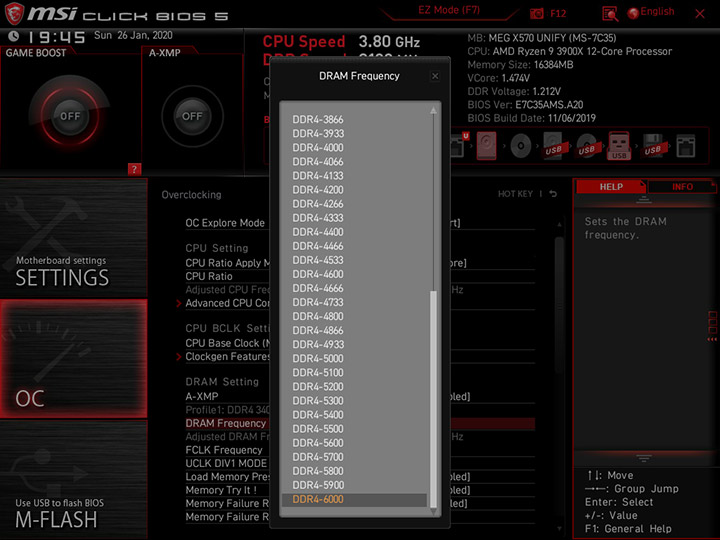
Task: Pick DDR4-5000 option
Action: tap(318, 359)
